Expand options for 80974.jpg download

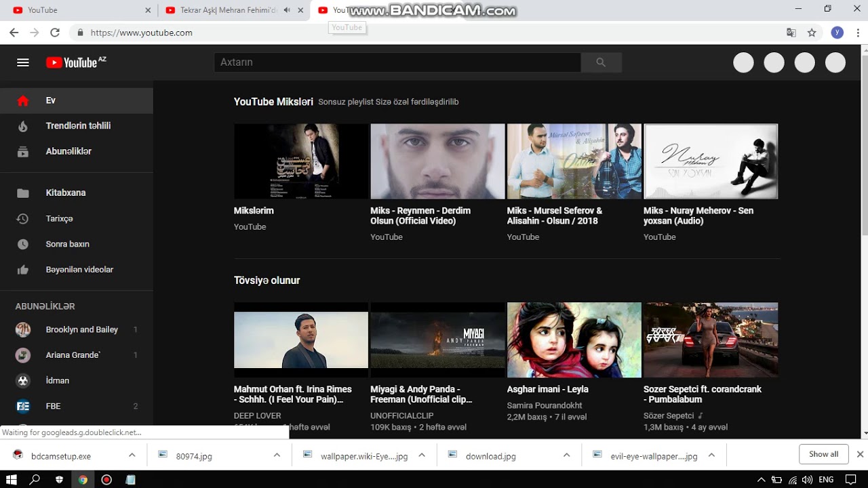tap(277, 455)
